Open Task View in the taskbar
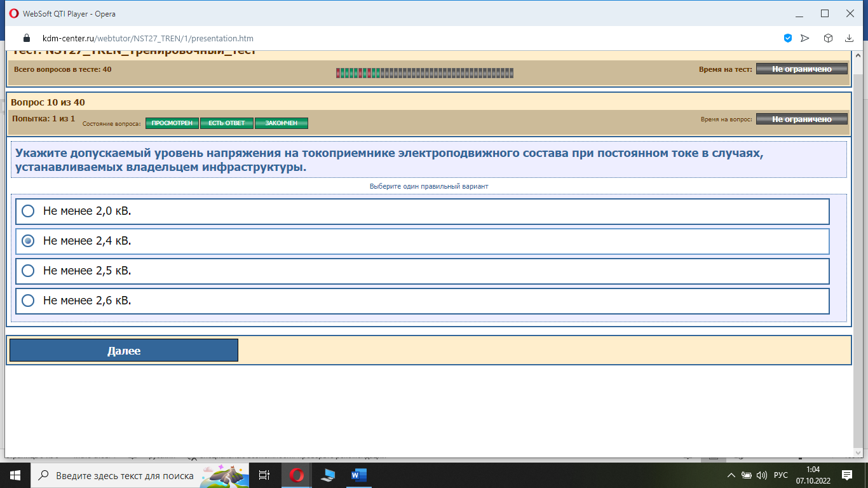This screenshot has width=868, height=488. pyautogui.click(x=265, y=475)
